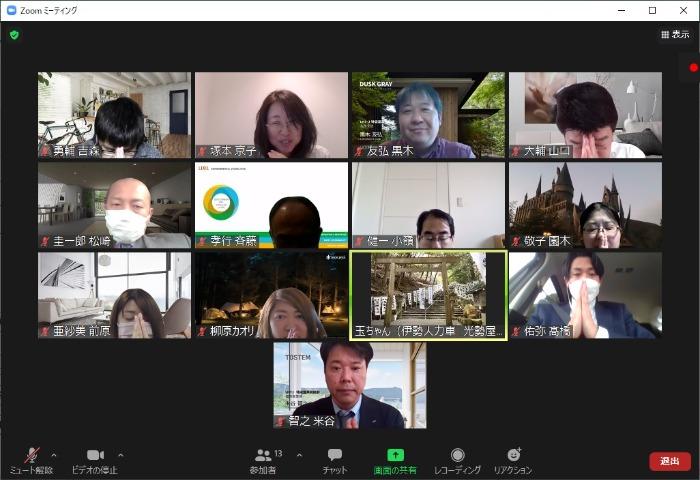This screenshot has height=480, width=700.
Task: Expand video options arrow beside camera
Action: pyautogui.click(x=121, y=454)
